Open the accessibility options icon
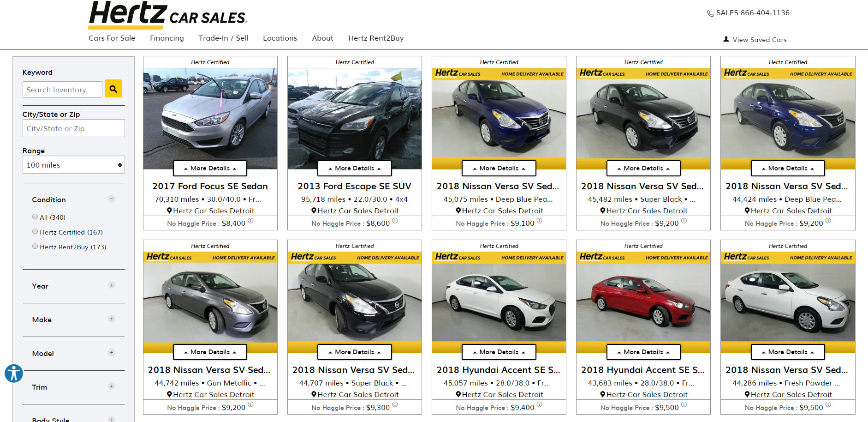 coord(14,373)
